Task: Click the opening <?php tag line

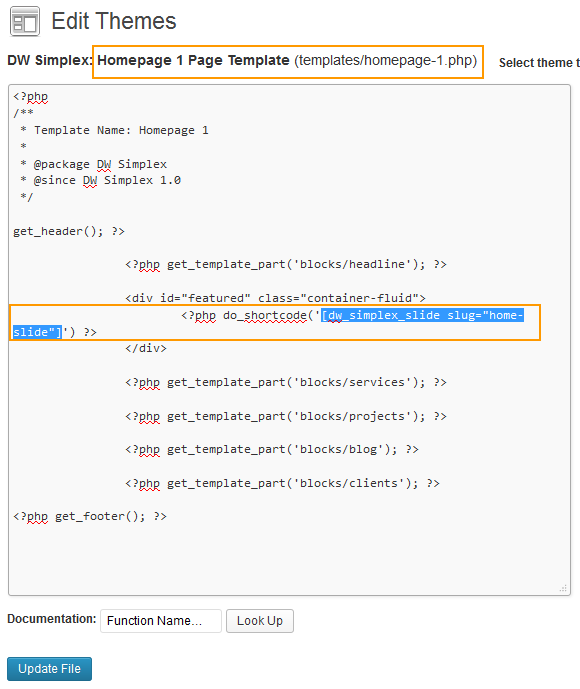Action: click(x=30, y=97)
